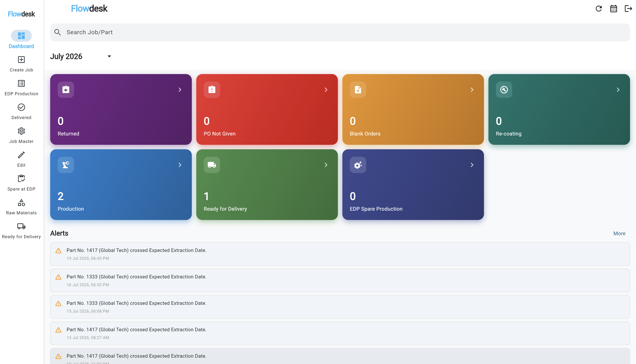636x364 pixels.
Task: Click the logout icon
Action: pyautogui.click(x=628, y=9)
